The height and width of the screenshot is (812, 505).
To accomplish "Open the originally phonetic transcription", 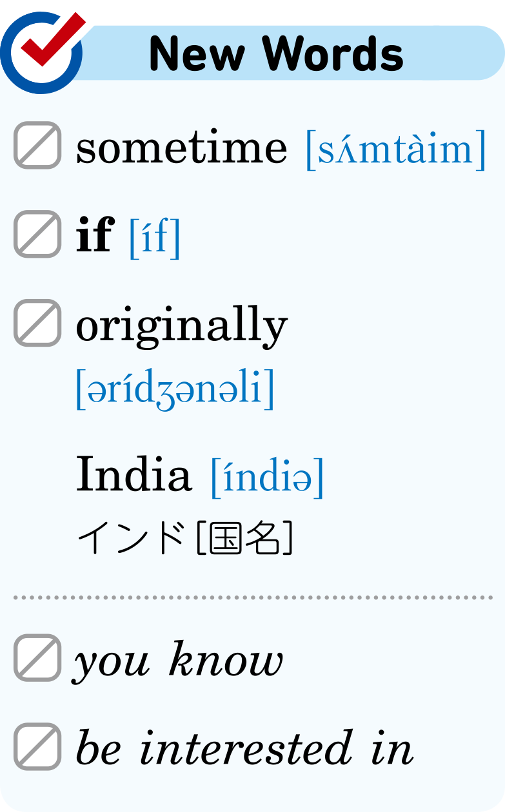I will click(175, 389).
